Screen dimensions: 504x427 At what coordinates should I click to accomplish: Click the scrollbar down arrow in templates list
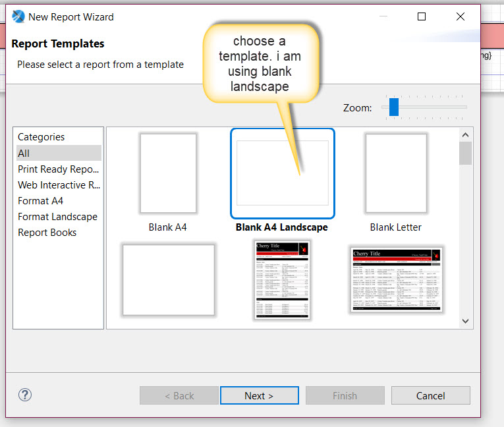[466, 321]
